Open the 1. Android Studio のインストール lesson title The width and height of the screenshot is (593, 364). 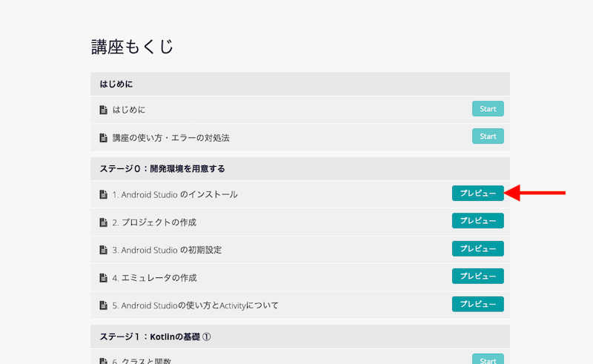click(x=175, y=194)
